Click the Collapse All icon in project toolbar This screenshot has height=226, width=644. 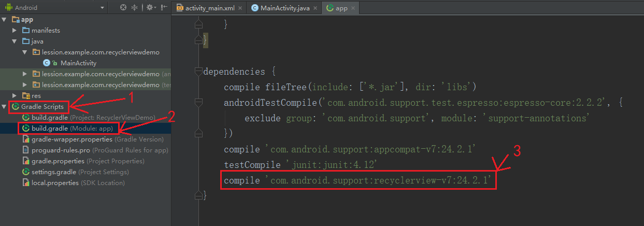(x=135, y=7)
